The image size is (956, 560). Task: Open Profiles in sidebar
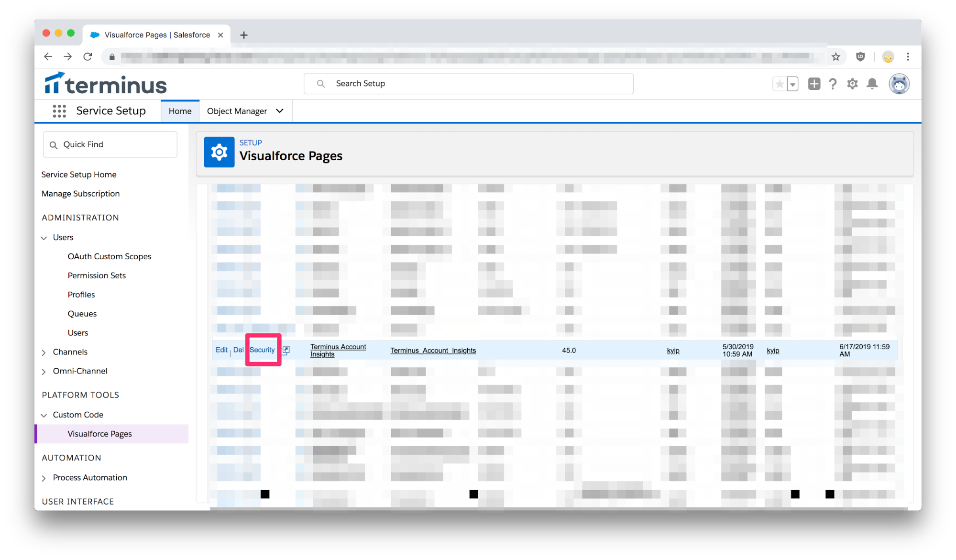click(x=81, y=295)
